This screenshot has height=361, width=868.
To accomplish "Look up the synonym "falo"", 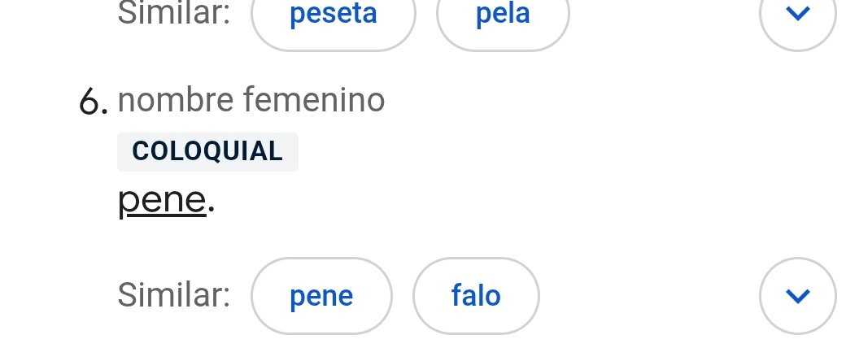I will [476, 296].
